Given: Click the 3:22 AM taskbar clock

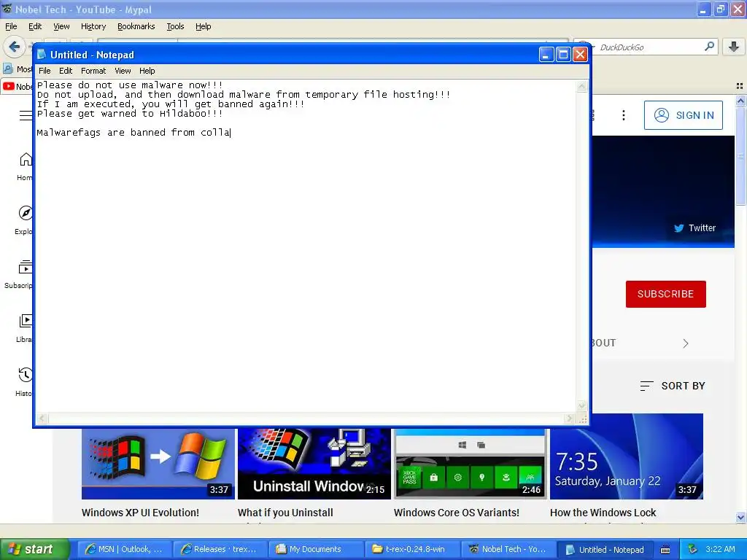Looking at the screenshot, I should click(720, 549).
